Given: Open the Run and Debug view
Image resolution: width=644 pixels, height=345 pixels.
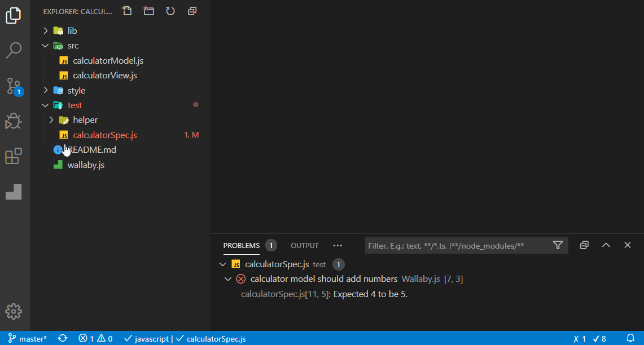Looking at the screenshot, I should pyautogui.click(x=14, y=121).
